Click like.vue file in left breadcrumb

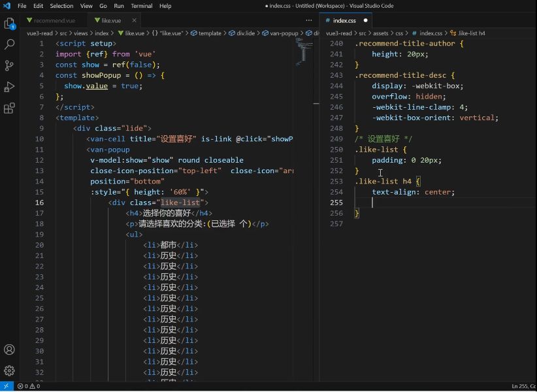[131, 33]
